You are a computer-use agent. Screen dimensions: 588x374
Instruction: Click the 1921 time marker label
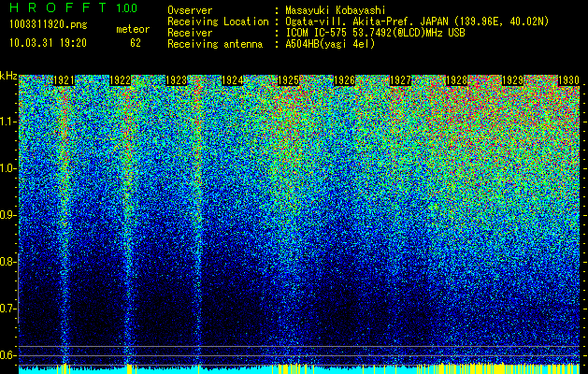click(x=64, y=80)
